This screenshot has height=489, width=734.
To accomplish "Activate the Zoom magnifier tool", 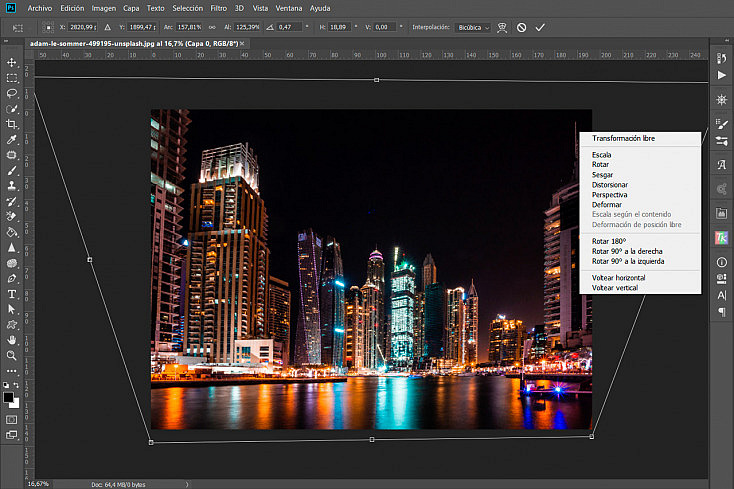I will [12, 355].
